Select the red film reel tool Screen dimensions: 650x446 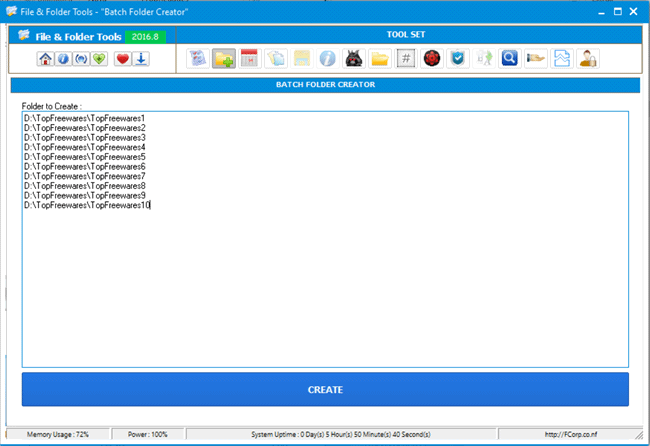(431, 59)
